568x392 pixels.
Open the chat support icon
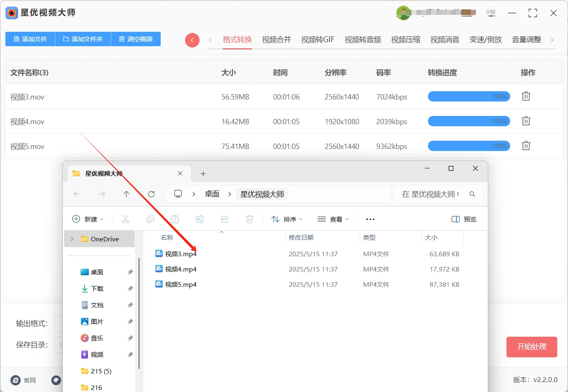point(56,380)
